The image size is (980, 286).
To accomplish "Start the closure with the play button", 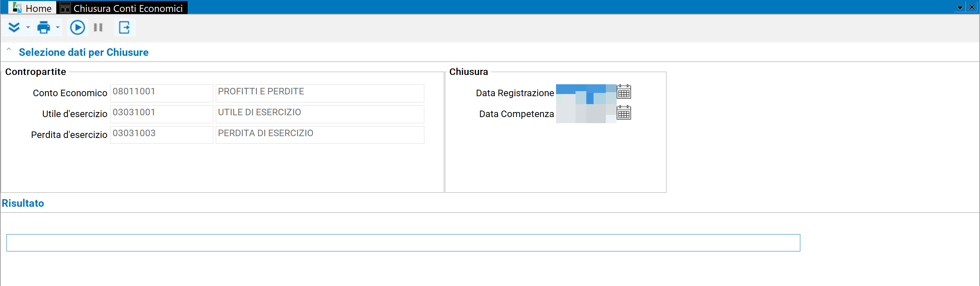I will (78, 27).
